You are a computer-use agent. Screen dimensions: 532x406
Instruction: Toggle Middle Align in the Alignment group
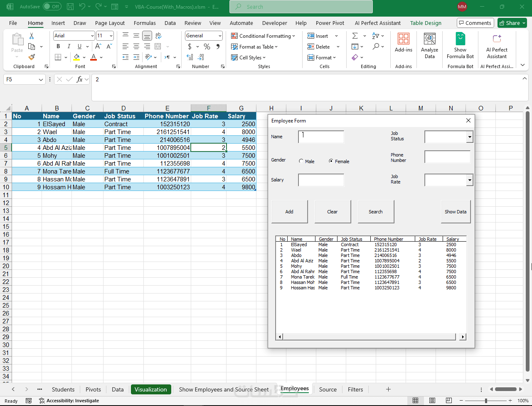tap(136, 36)
